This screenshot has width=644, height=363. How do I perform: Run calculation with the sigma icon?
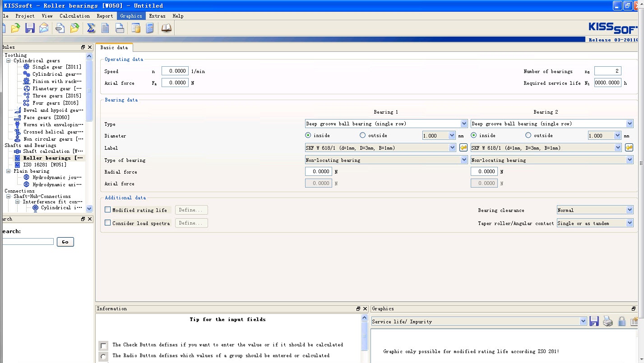coord(91,28)
